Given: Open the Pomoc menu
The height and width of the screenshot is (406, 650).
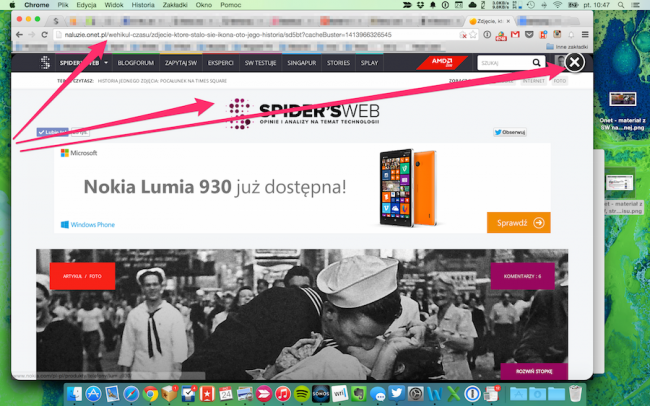Looking at the screenshot, I should point(230,5).
